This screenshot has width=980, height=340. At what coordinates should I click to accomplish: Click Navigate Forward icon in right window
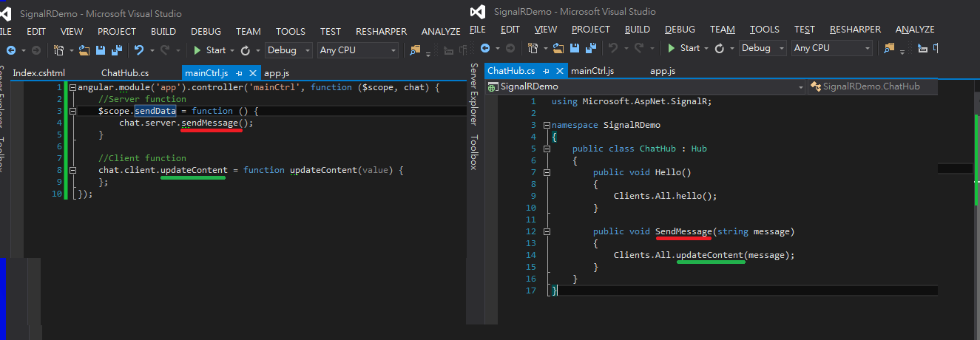(x=509, y=48)
